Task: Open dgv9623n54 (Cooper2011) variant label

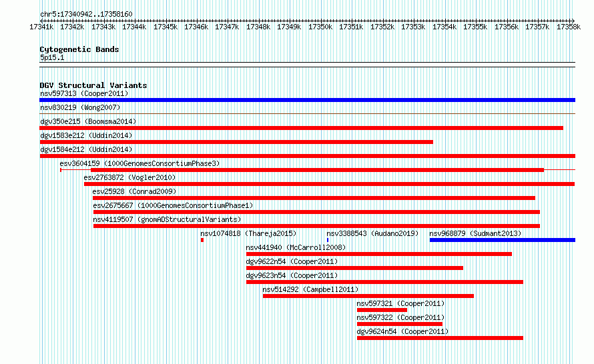Action: pyautogui.click(x=292, y=275)
